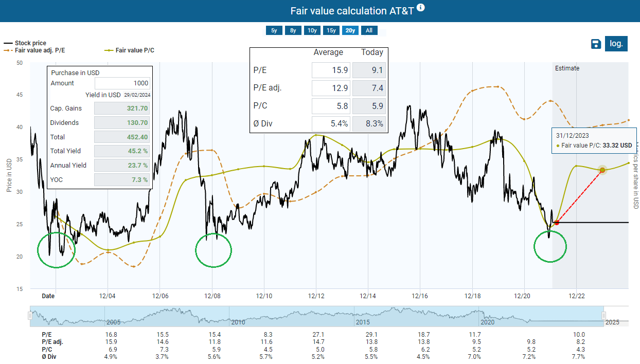This screenshot has height=364, width=640.
Task: Click the 12/16 x-axis date label
Action: 420,296
